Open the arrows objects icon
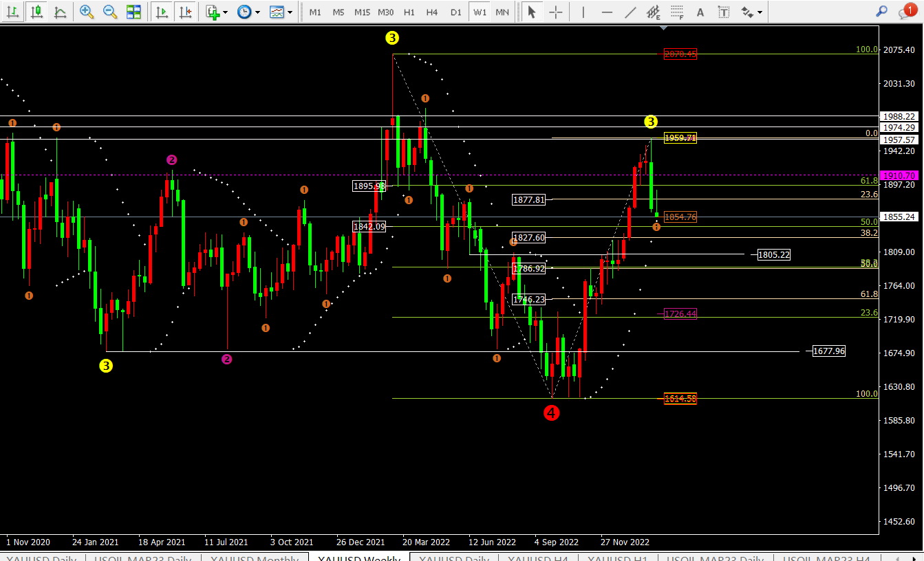This screenshot has height=561, width=924. [x=746, y=12]
